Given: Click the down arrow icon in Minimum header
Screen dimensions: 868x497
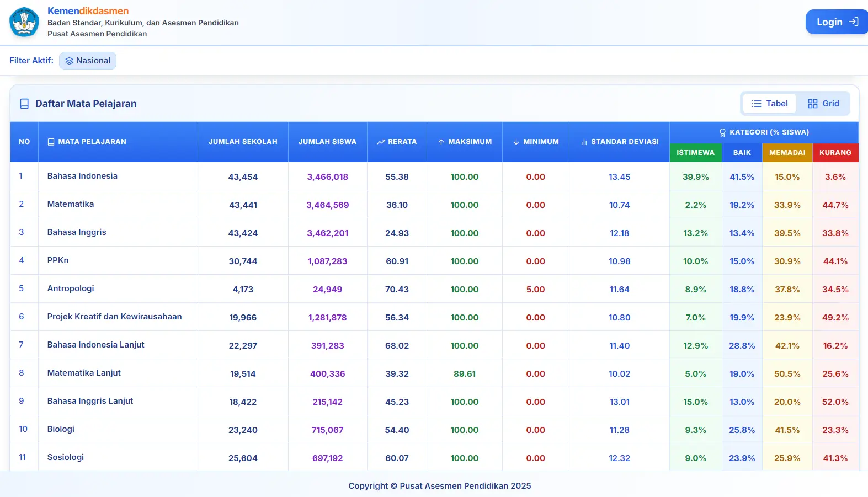Looking at the screenshot, I should (516, 142).
